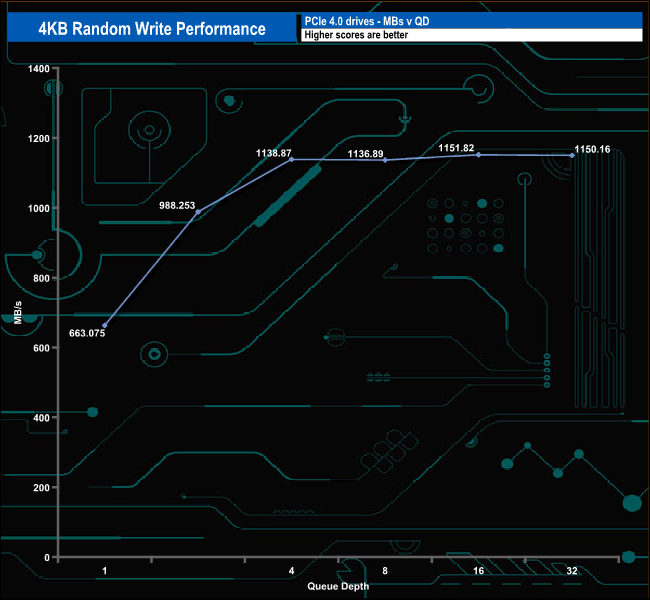Select the 200 y-axis tick label

pyautogui.click(x=41, y=487)
